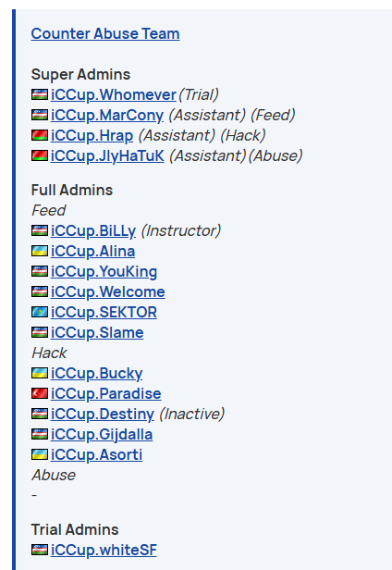Screen dimensions: 392x570
Task: Visit iCCup.Hrap profile link
Action: tap(92, 136)
